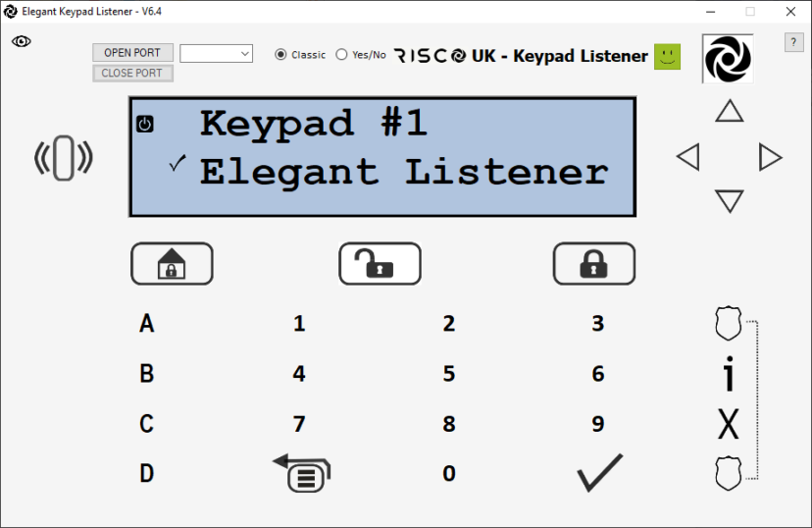Viewport: 812px width, 528px height.
Task: Click keypad digit 8
Action: (449, 424)
